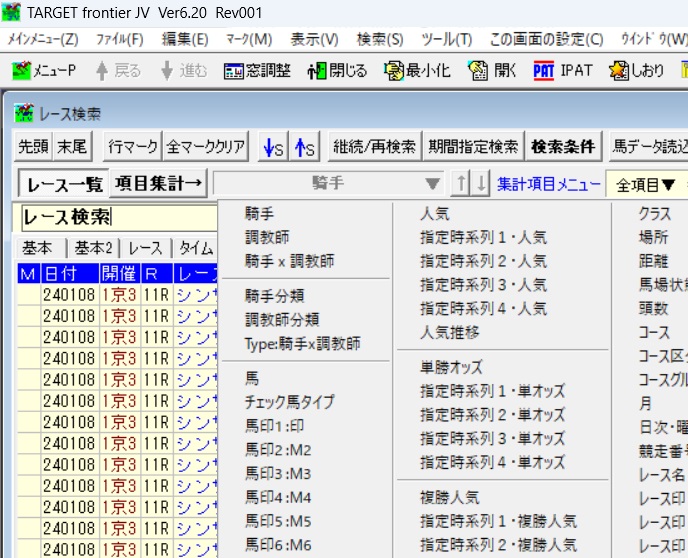Choose 指定時系列2・人気 list item
Screen dimensions: 688x558
[x=484, y=261]
